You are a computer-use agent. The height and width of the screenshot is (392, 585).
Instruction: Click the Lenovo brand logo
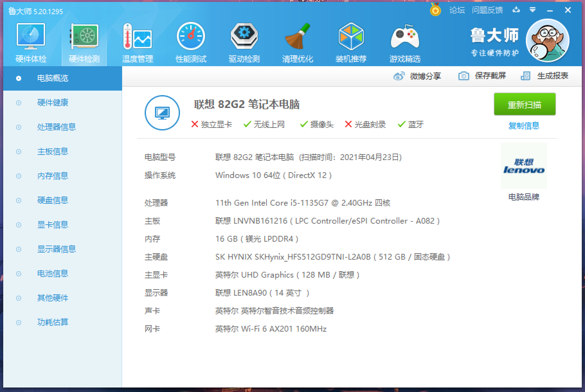point(524,166)
